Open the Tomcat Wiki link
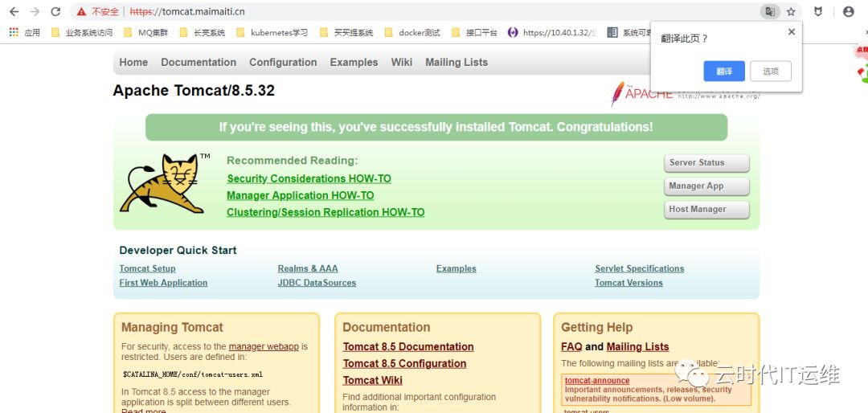The width and height of the screenshot is (868, 413). pyautogui.click(x=373, y=380)
